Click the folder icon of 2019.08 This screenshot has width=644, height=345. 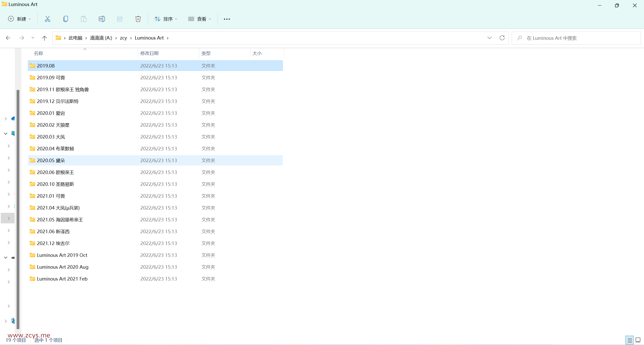[x=32, y=66]
